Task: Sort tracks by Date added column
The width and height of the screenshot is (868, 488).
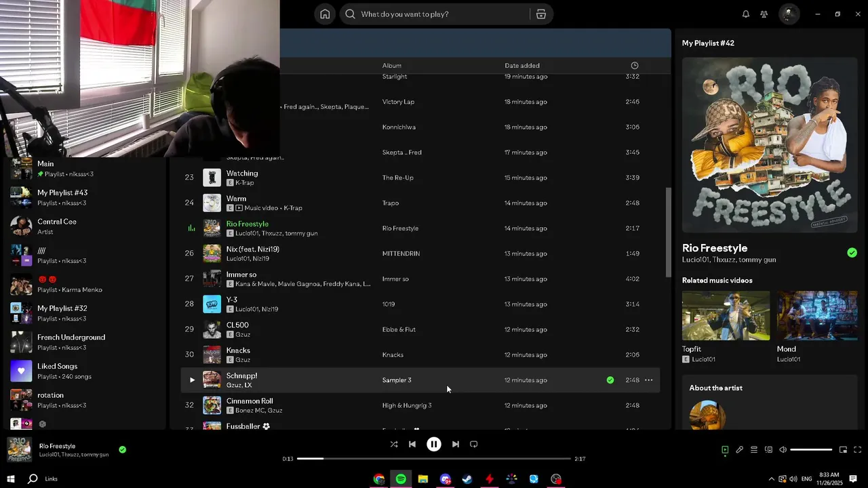Action: 522,66
